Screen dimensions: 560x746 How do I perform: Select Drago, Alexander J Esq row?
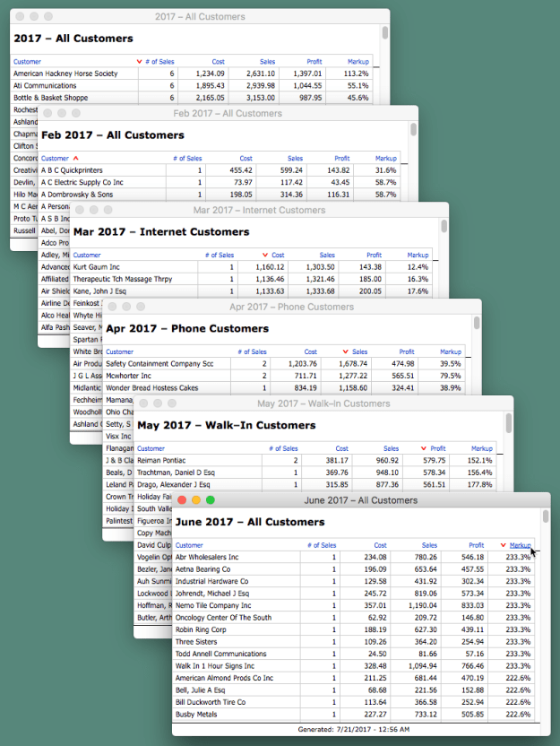click(x=316, y=485)
